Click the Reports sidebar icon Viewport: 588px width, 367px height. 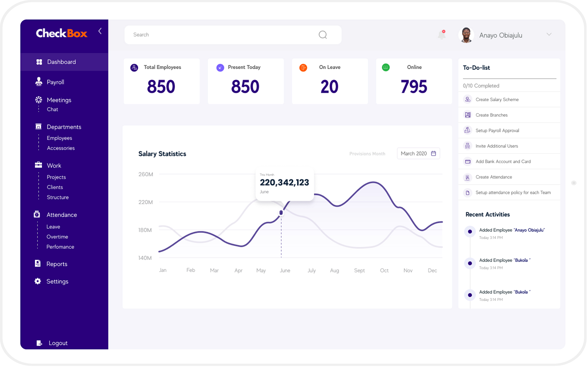[x=38, y=264]
